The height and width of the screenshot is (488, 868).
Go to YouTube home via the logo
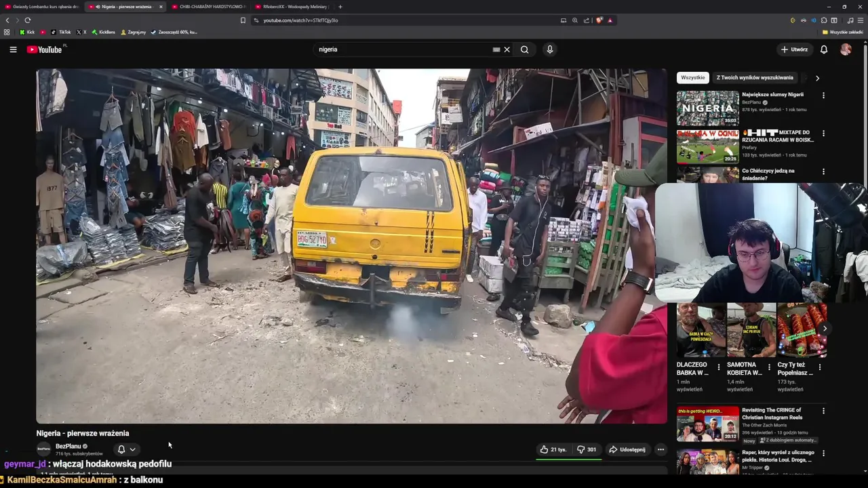(45, 49)
